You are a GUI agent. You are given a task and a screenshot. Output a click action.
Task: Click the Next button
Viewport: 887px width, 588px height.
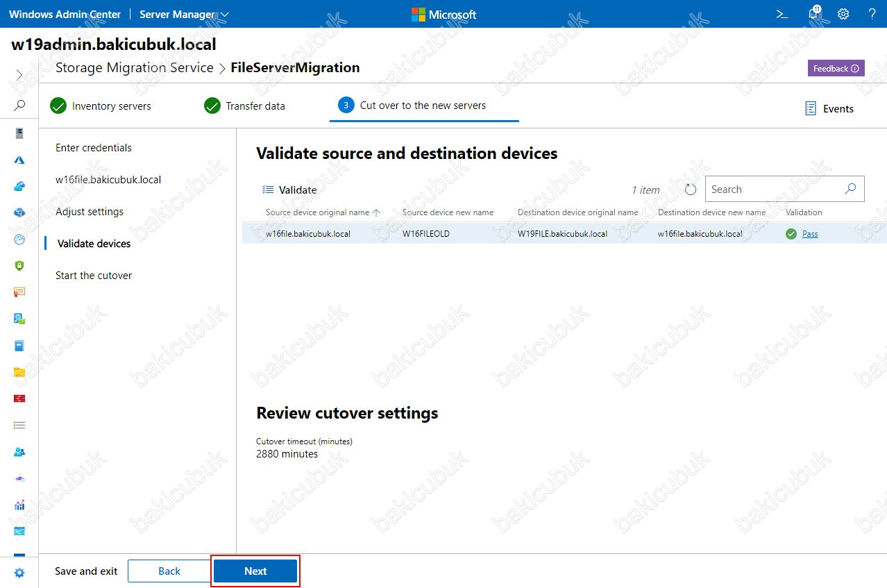coord(255,571)
